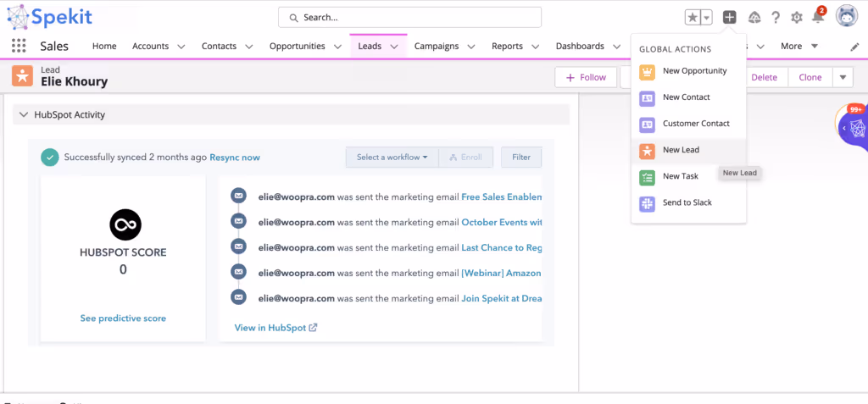Image resolution: width=868 pixels, height=404 pixels.
Task: Click the New Opportunity crown icon
Action: [x=647, y=72]
